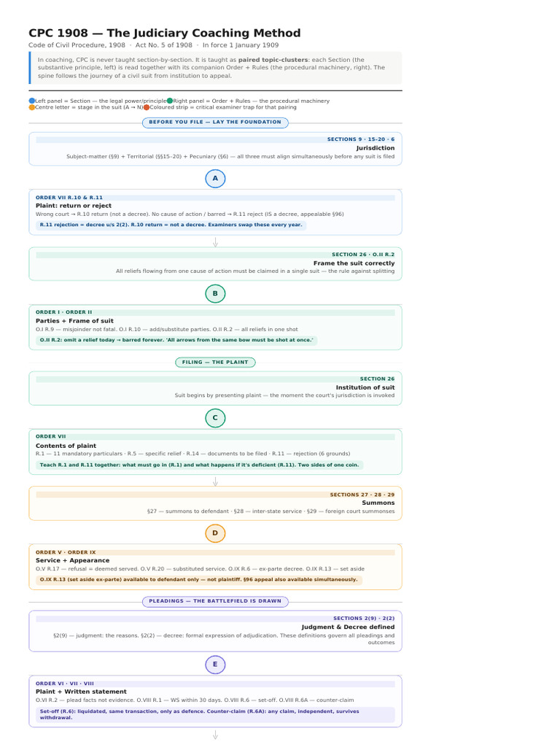Click the 'ORDER V · ORDER IX' header
The image size is (560, 747).
click(66, 552)
